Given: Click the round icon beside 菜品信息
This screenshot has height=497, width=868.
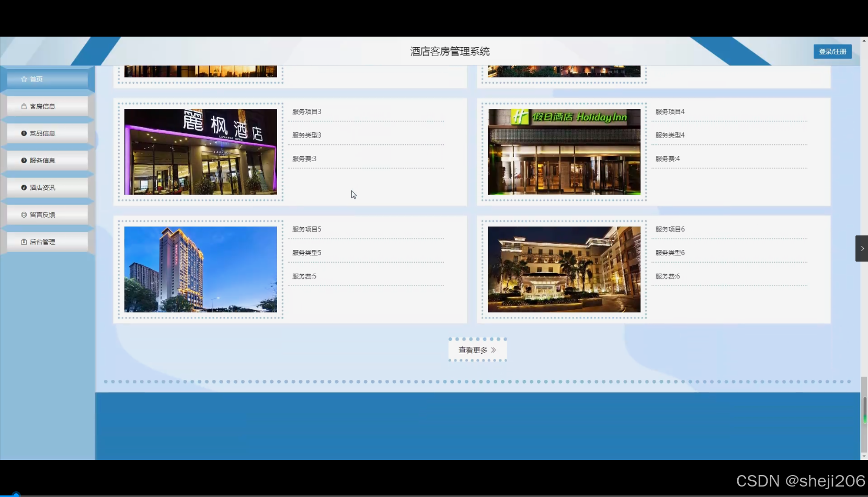Looking at the screenshot, I should tap(24, 133).
